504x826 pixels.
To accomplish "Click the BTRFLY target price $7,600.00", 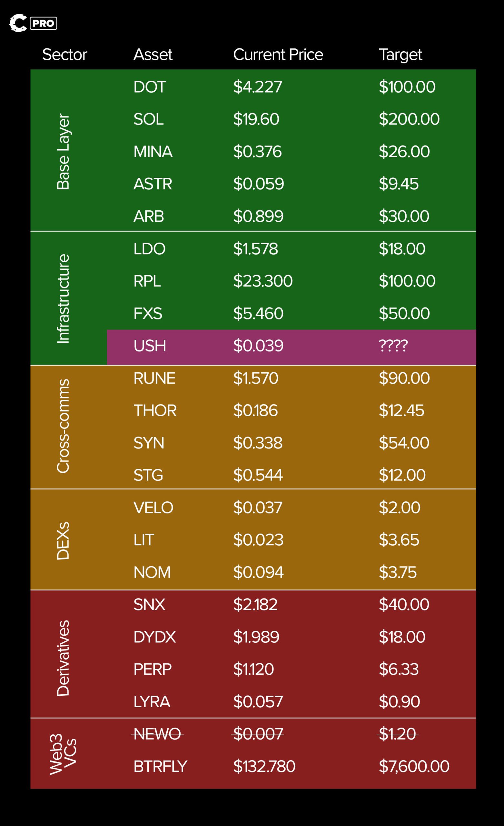I will [x=414, y=766].
